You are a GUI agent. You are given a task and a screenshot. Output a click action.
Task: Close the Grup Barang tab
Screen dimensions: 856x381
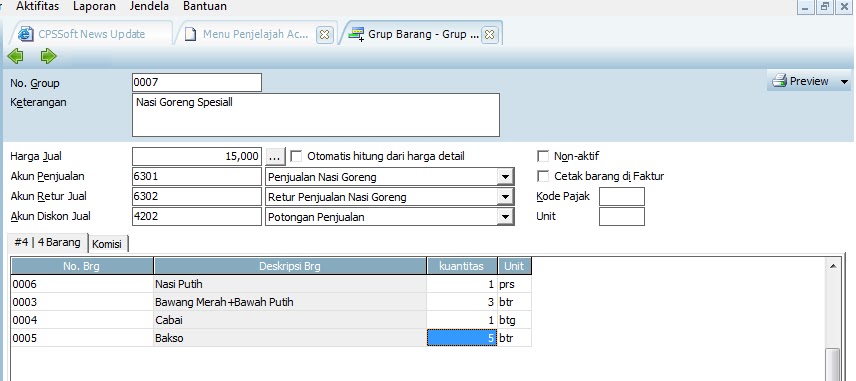(x=490, y=34)
